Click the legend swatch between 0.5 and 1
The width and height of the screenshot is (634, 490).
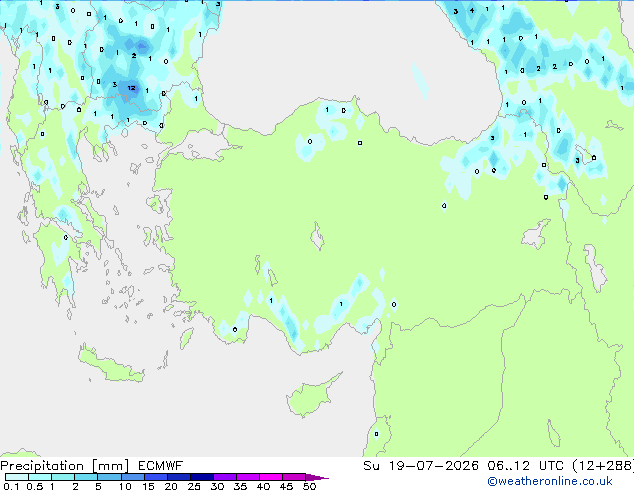point(40,477)
